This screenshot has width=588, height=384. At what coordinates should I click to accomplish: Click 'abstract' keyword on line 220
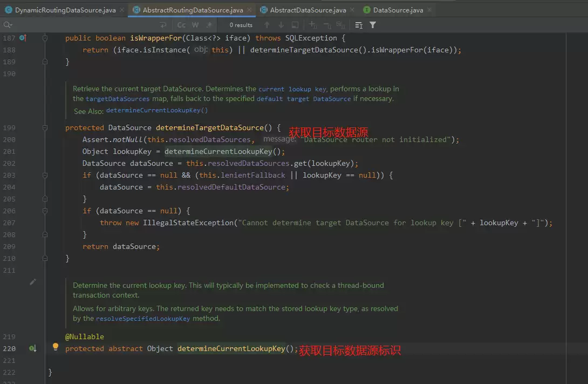click(126, 349)
